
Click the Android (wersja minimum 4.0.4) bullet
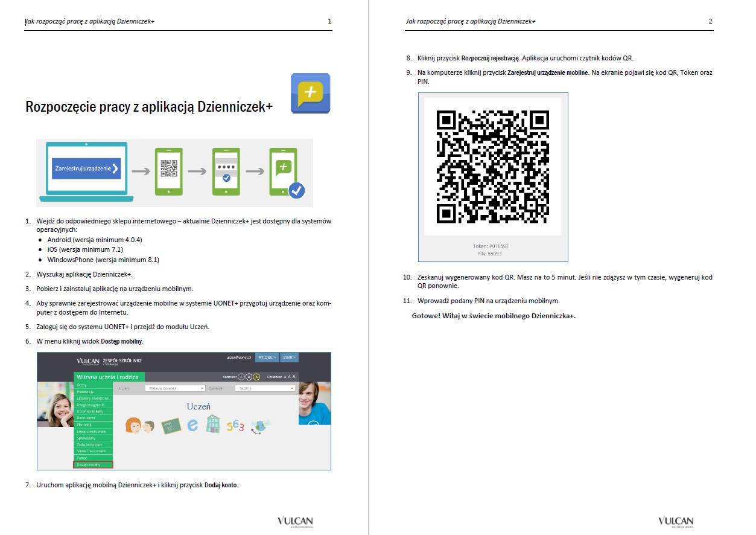point(95,240)
